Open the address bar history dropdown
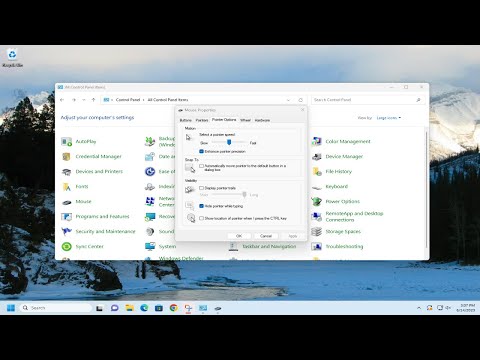Viewport: 480px width, 360px height. pyautogui.click(x=288, y=100)
